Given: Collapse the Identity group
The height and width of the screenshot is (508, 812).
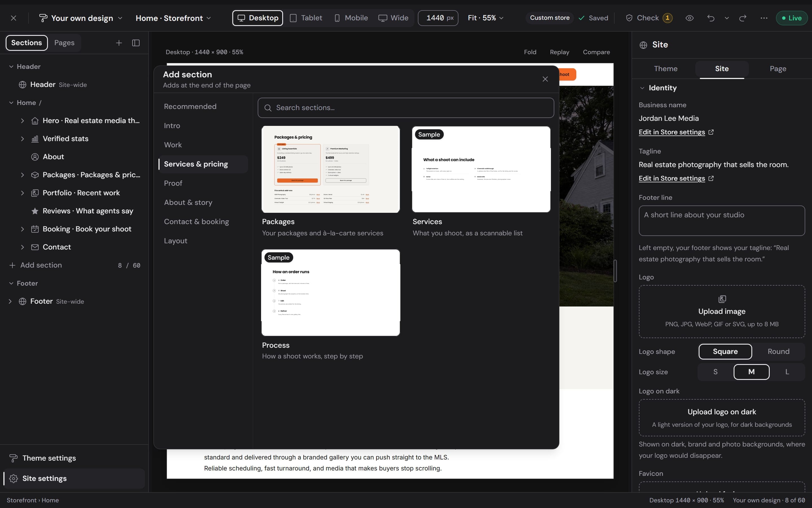Looking at the screenshot, I should tap(642, 88).
